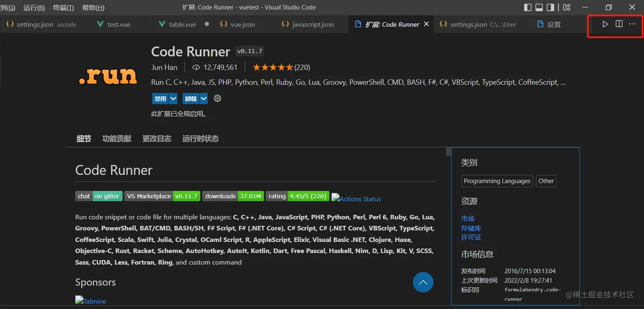Open the customize layout icon
The height and width of the screenshot is (309, 644).
point(566,7)
